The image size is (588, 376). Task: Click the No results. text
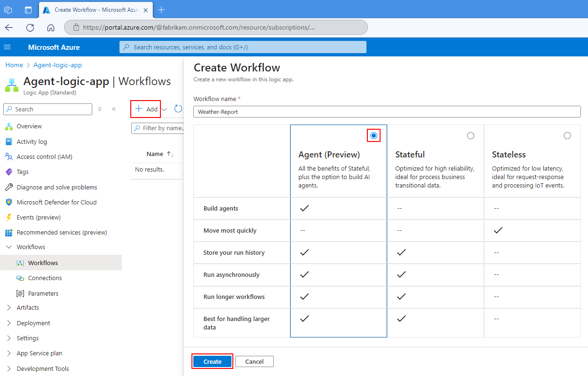150,169
